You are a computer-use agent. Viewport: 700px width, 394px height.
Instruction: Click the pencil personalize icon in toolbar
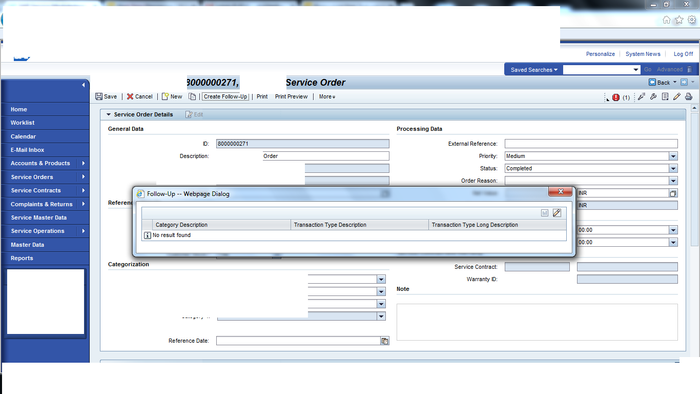coord(677,96)
